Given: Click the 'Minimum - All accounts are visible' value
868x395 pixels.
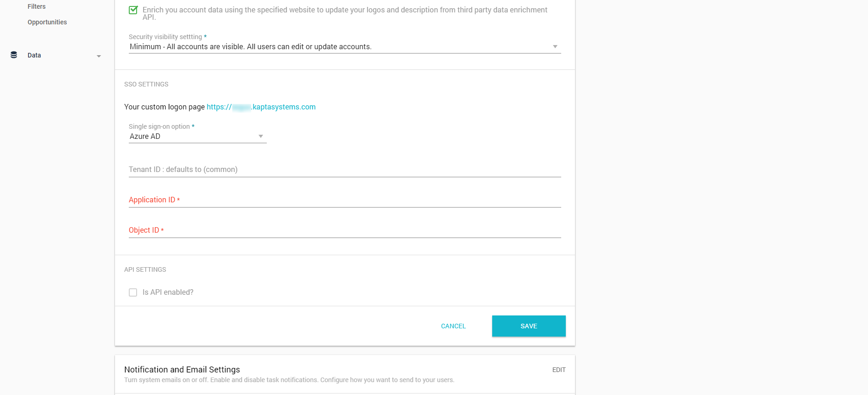Looking at the screenshot, I should click(x=251, y=46).
